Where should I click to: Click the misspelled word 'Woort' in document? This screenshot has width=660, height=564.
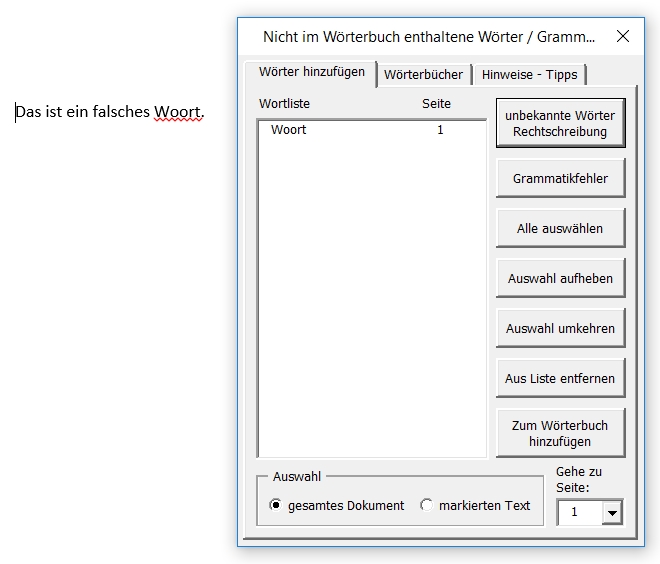pyautogui.click(x=177, y=113)
